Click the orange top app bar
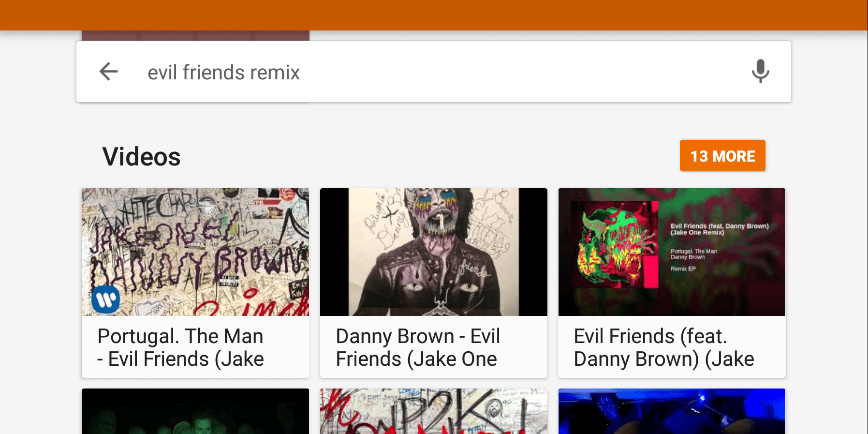The height and width of the screenshot is (434, 868). 434,15
